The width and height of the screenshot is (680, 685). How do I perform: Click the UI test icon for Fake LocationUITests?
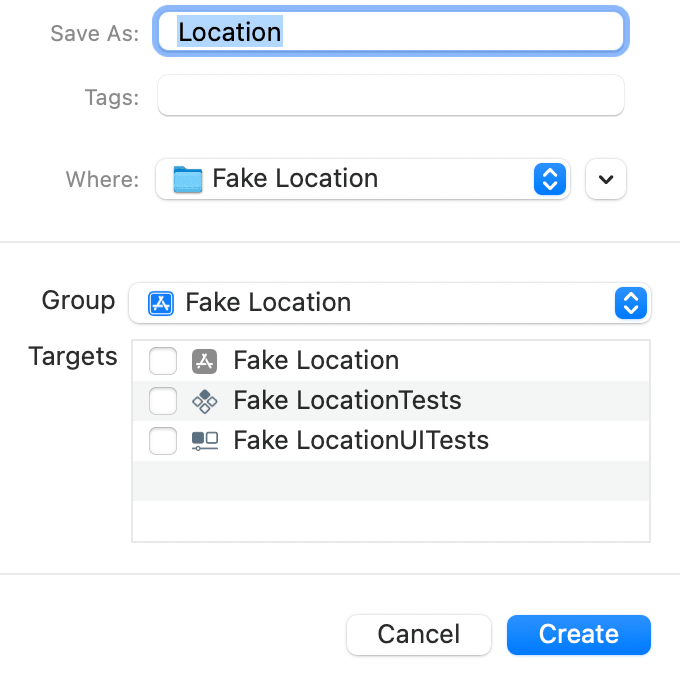(x=205, y=441)
